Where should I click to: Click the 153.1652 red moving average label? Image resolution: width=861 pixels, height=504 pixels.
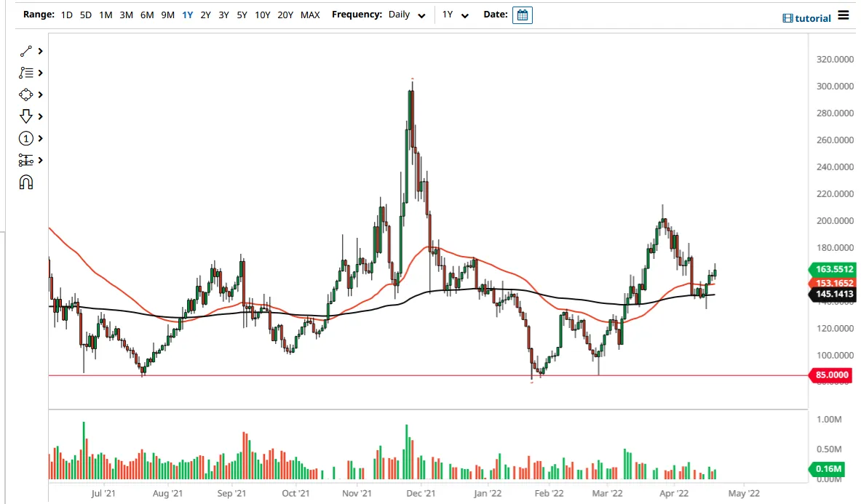coord(833,283)
